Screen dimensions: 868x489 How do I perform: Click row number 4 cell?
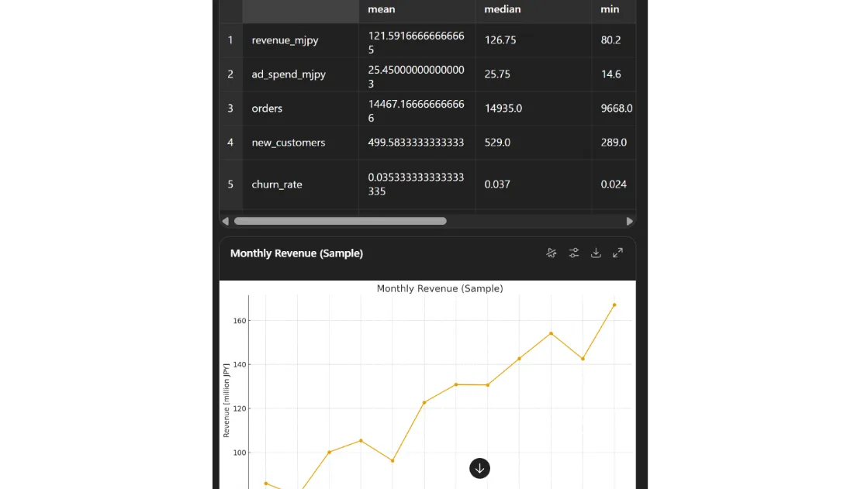[x=230, y=143]
